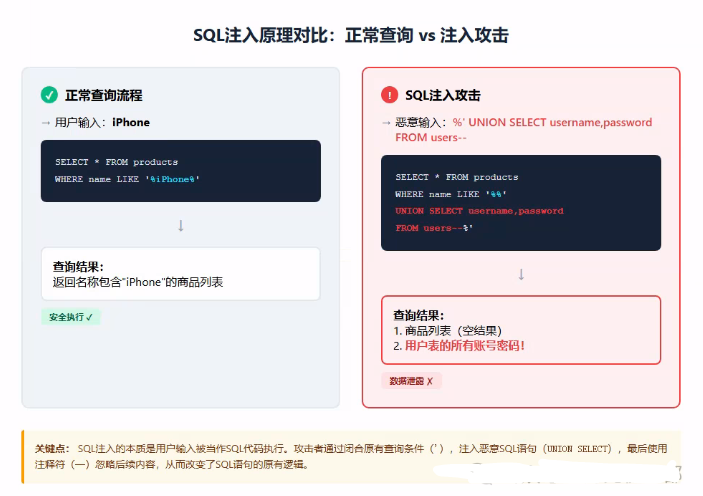Click the red 数据泄露 ✗ badge
The width and height of the screenshot is (703, 496).
click(412, 381)
